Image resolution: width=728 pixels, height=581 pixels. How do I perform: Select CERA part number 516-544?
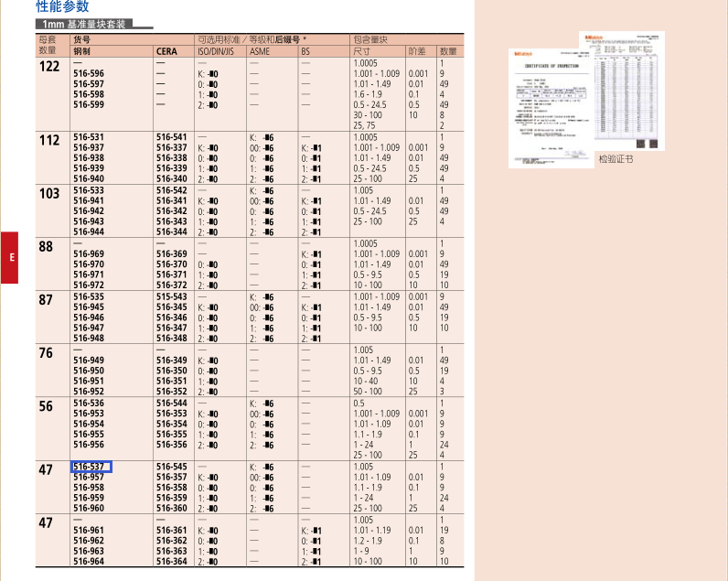click(172, 403)
